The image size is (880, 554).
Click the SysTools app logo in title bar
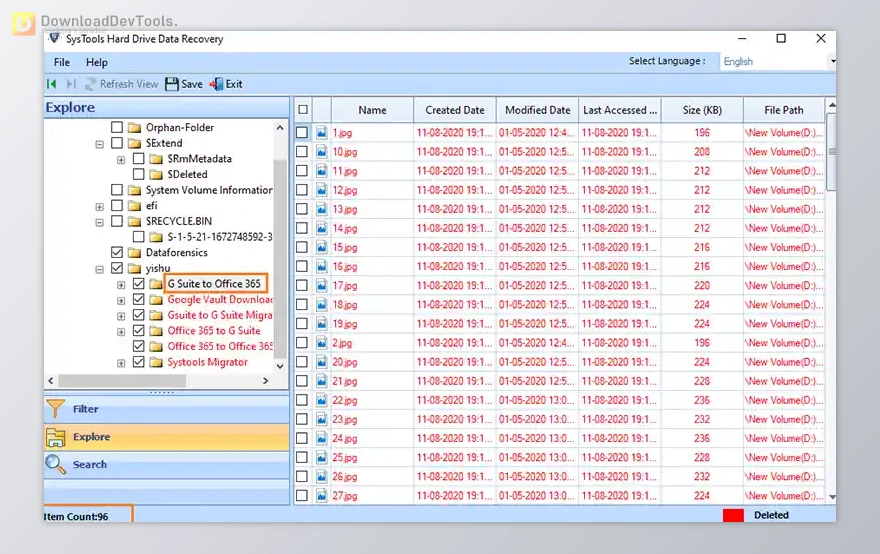[x=54, y=38]
